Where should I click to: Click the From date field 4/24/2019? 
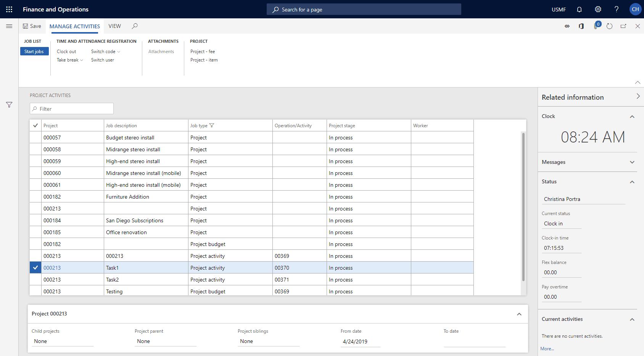click(360, 341)
